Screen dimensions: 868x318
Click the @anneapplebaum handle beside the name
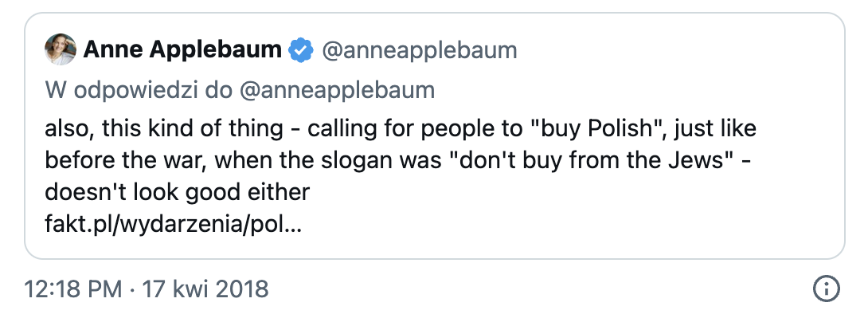click(419, 51)
